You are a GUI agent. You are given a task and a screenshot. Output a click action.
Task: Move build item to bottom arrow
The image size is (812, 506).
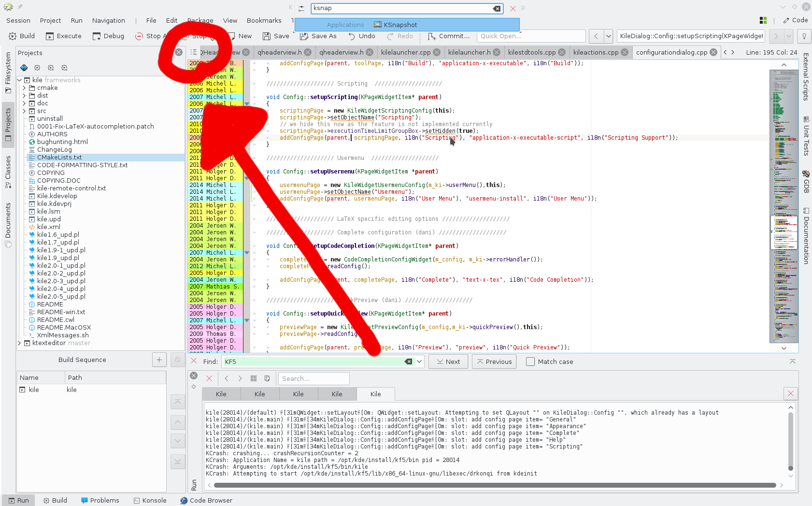178,462
